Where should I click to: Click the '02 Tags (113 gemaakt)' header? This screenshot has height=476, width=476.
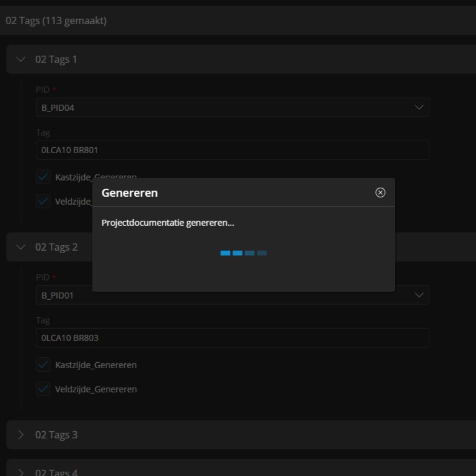[x=56, y=21]
